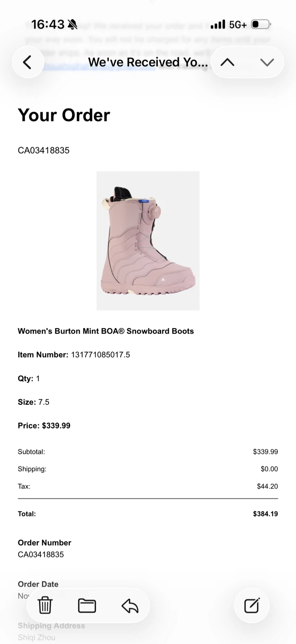Tap the Total amount $384.19

(x=266, y=514)
